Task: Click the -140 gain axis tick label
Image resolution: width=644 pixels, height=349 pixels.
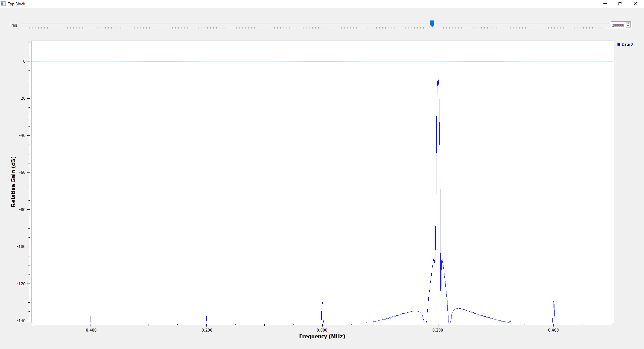Action: 21,321
